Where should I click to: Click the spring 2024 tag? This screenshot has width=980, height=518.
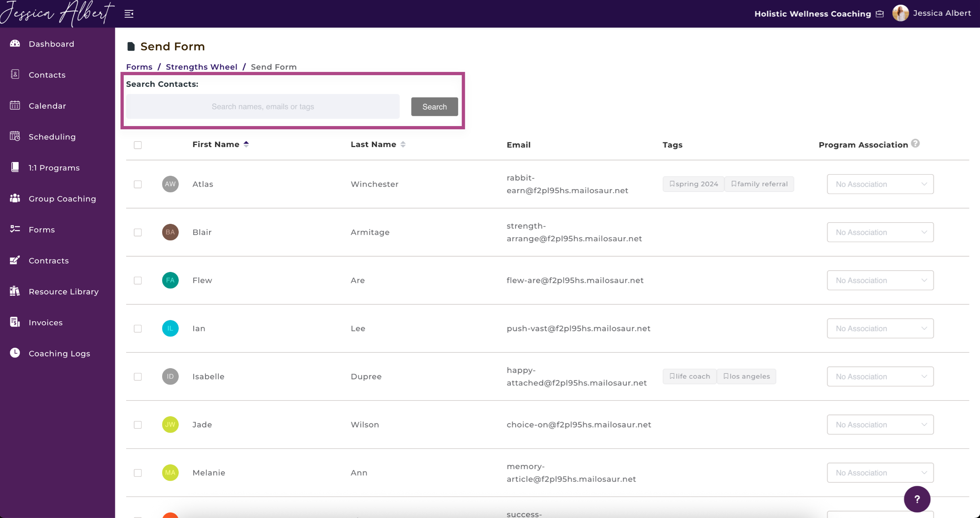point(693,184)
